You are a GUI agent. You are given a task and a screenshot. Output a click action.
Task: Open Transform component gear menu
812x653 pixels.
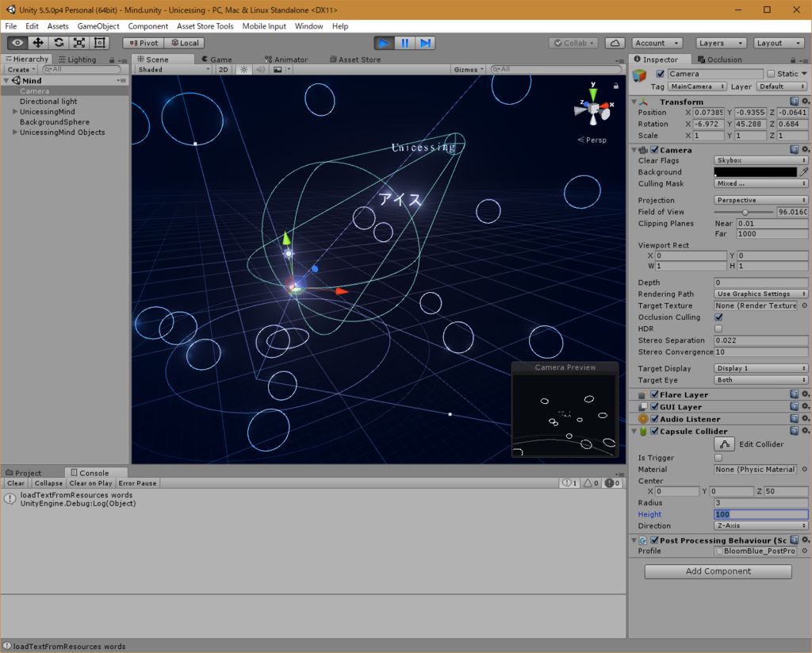(x=806, y=102)
